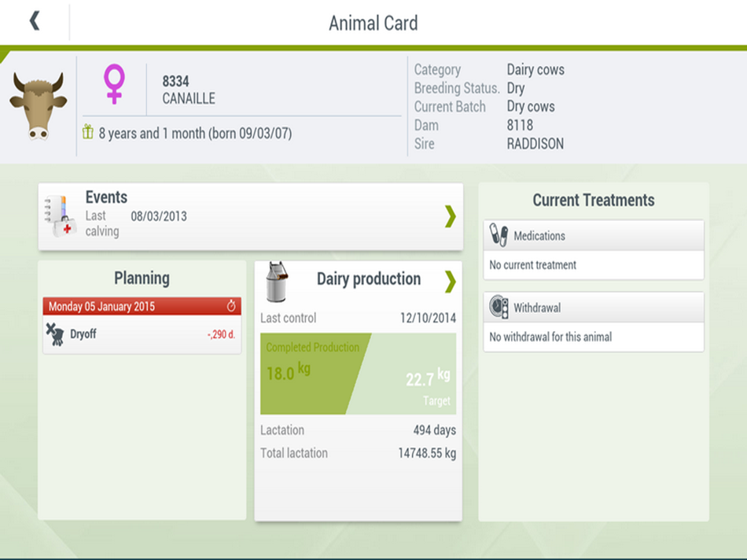Click the Animal Card title

pos(373,24)
